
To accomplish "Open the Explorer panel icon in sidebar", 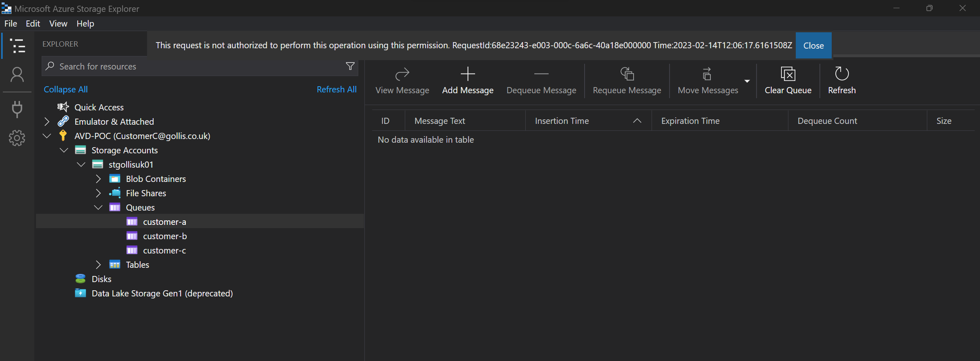I will coord(17,46).
